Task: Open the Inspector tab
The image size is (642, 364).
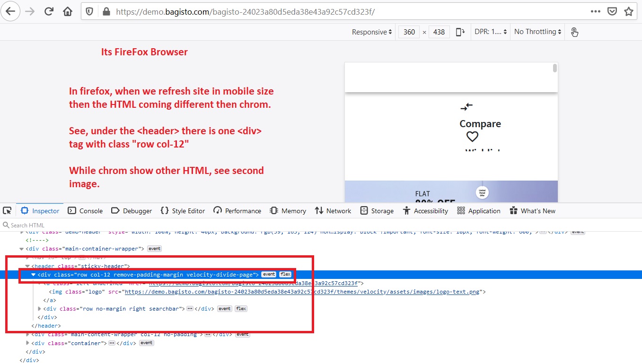Action: [40, 211]
